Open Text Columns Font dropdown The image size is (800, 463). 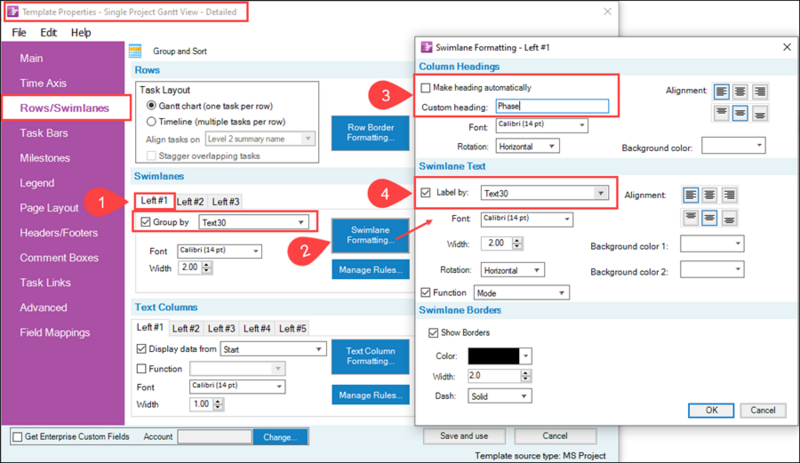[x=237, y=386]
